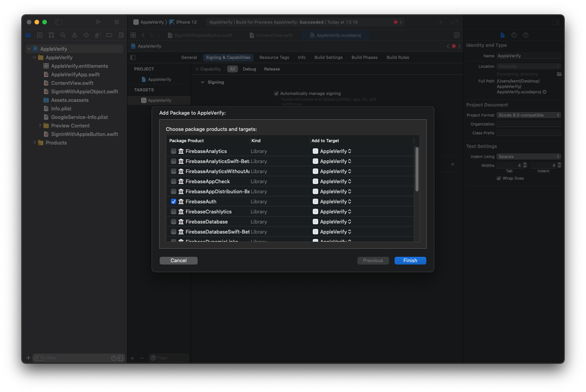Click the Run (play) button
Image resolution: width=586 pixels, height=392 pixels.
pyautogui.click(x=98, y=22)
